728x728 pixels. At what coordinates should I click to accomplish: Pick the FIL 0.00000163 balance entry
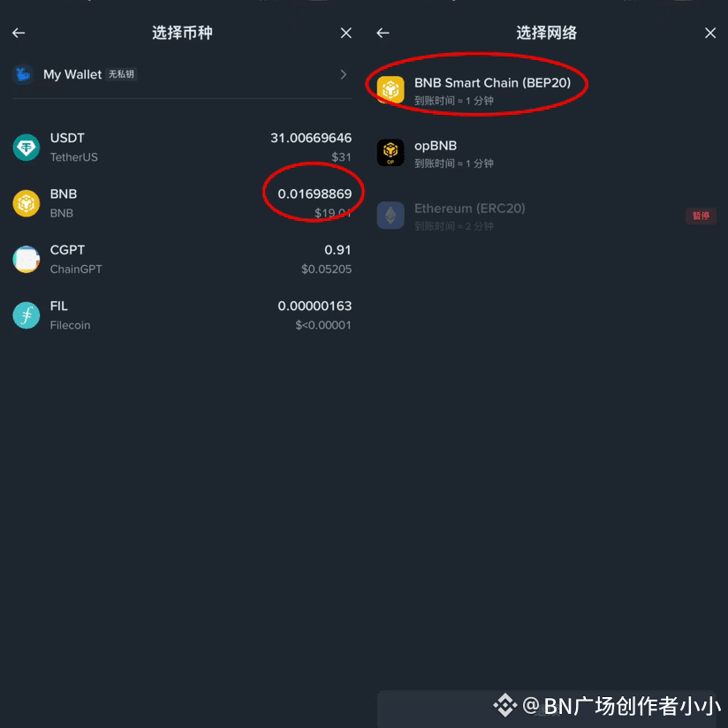[182, 315]
